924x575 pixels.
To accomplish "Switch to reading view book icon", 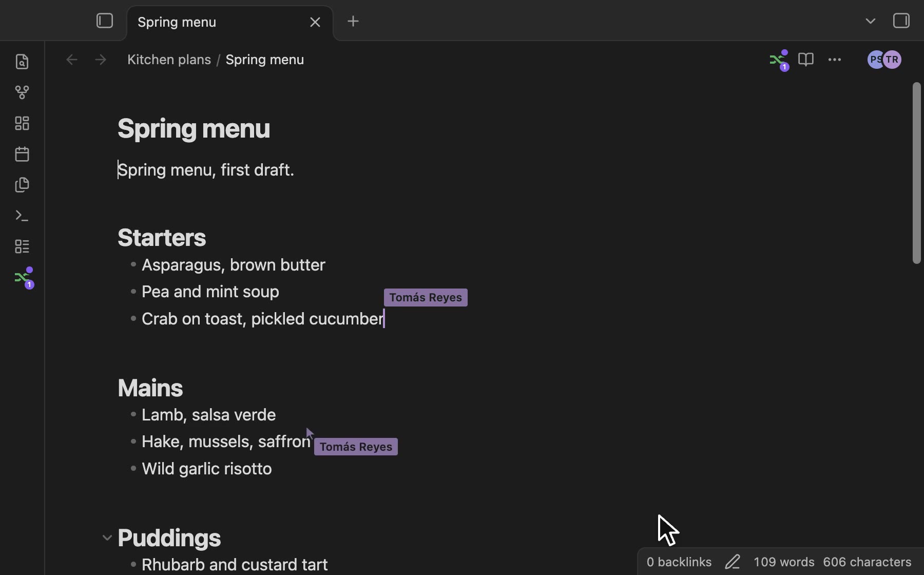I will point(806,60).
